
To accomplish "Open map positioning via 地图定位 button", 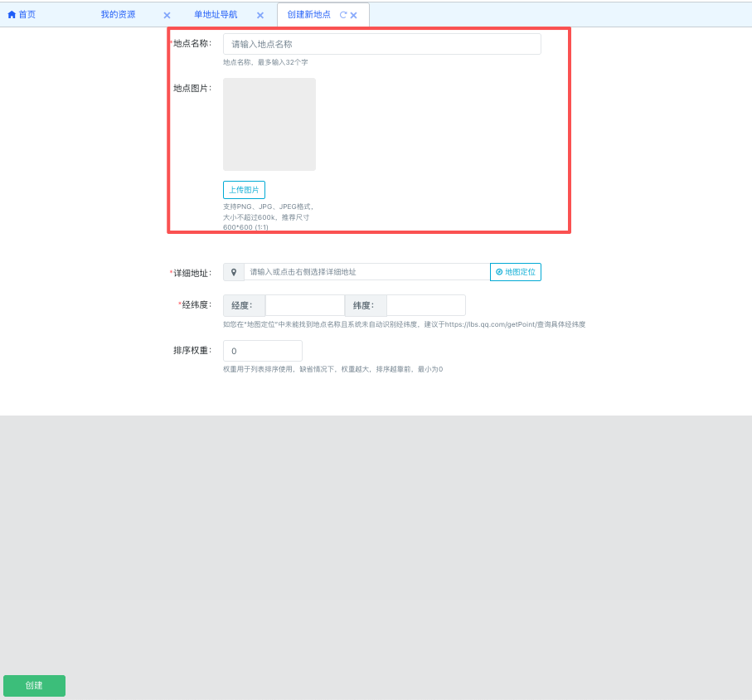I will (x=515, y=272).
